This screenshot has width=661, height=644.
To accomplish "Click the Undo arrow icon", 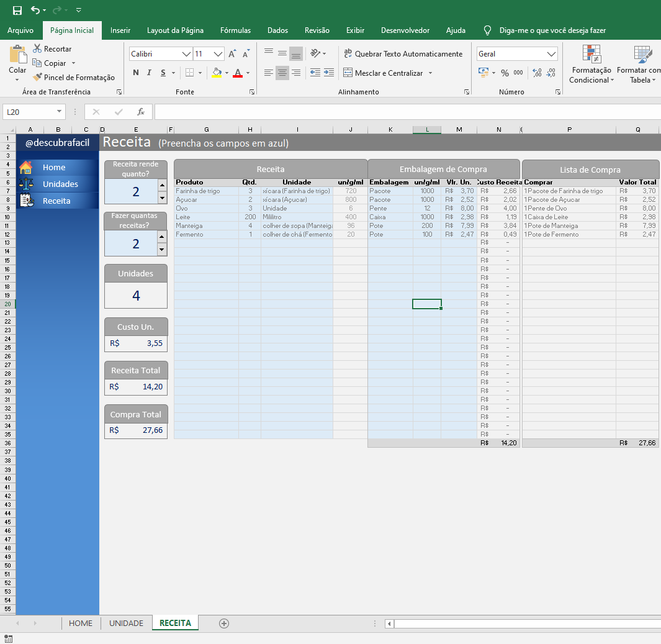I will coord(35,11).
